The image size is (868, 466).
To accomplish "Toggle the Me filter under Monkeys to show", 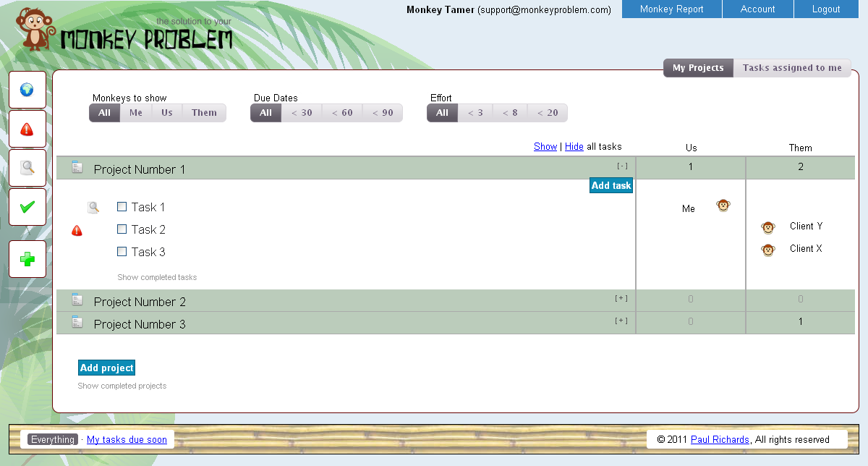I will pos(136,112).
